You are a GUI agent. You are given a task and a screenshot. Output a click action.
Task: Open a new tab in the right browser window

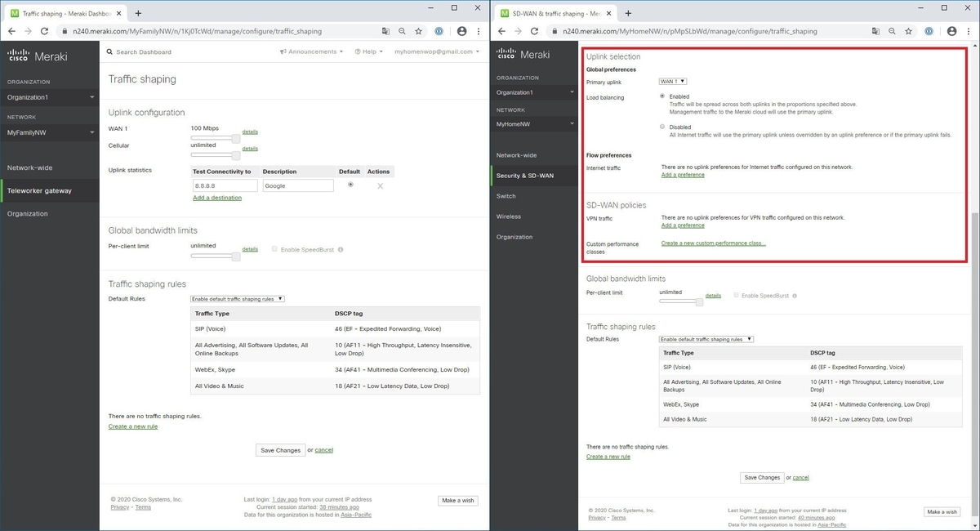tap(627, 13)
